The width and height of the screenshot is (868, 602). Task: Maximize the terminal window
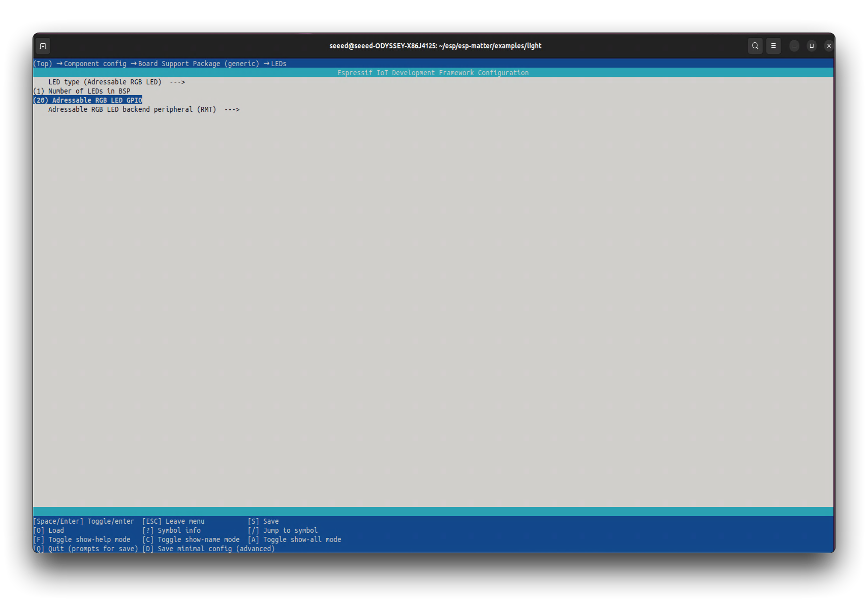[x=812, y=46]
